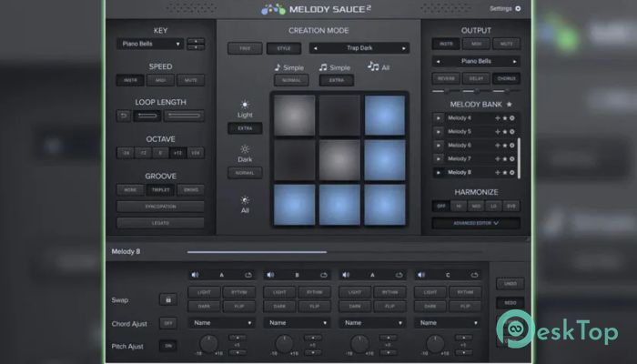Disable the CHORUS effect
637x364 pixels.
[506, 78]
